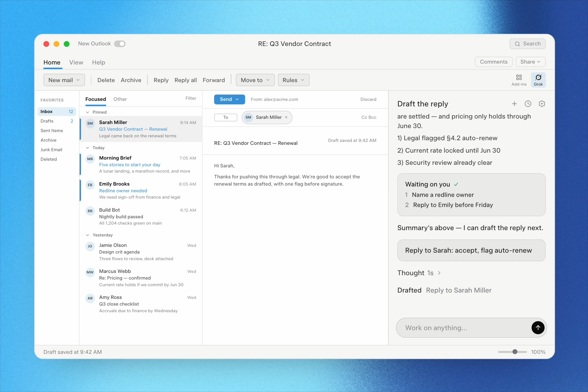The width and height of the screenshot is (588, 392).
Task: Select Build Bot BB avatar
Action: click(x=90, y=211)
